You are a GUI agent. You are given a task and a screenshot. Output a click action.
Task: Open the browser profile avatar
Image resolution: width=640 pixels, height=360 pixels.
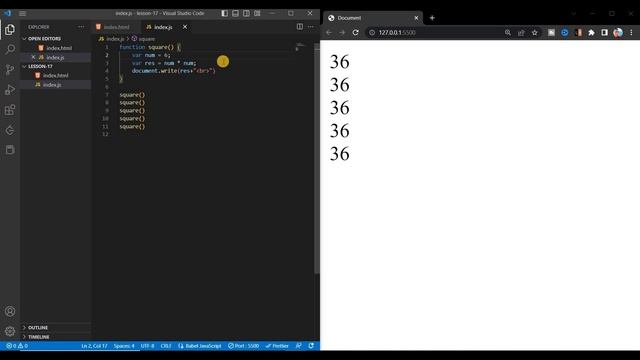tap(618, 33)
